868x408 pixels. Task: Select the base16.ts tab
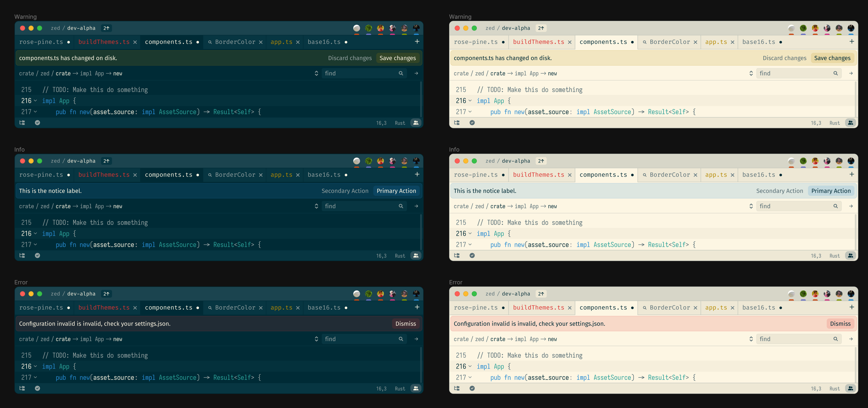pos(324,42)
